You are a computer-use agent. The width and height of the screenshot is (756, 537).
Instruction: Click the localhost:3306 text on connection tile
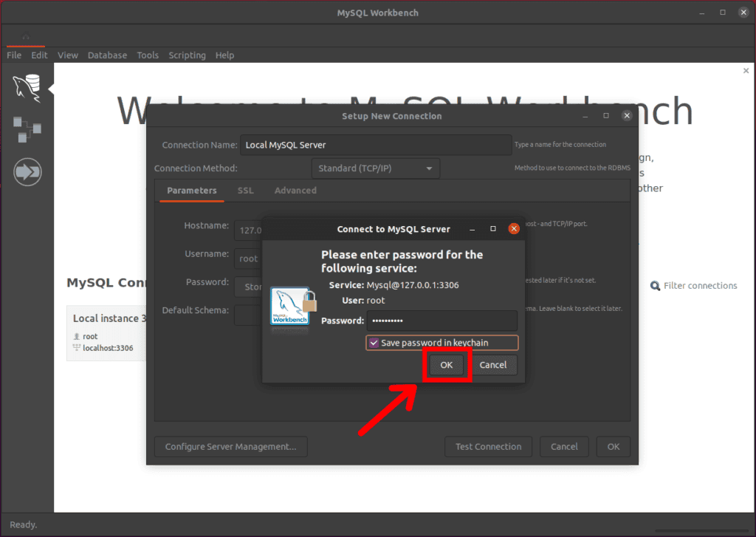click(x=108, y=348)
